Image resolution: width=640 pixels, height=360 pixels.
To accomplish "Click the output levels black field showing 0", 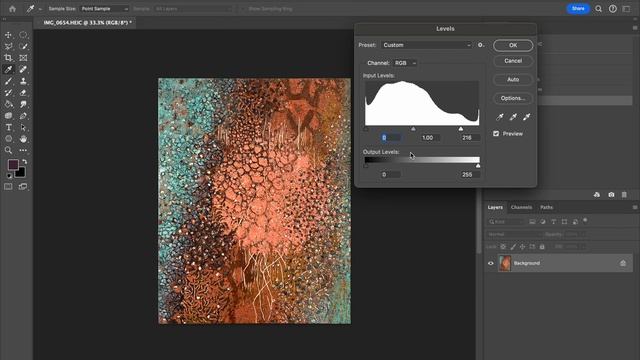I will 391,174.
